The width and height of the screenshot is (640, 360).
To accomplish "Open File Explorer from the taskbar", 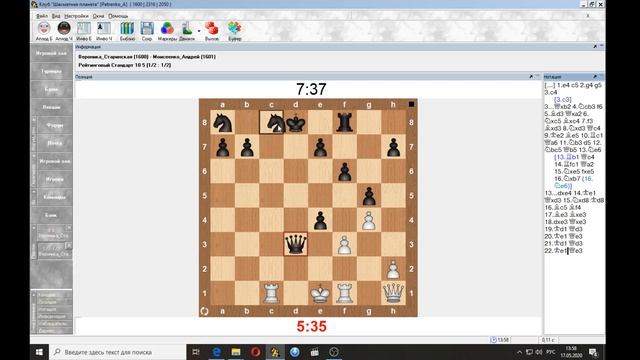I will (236, 352).
